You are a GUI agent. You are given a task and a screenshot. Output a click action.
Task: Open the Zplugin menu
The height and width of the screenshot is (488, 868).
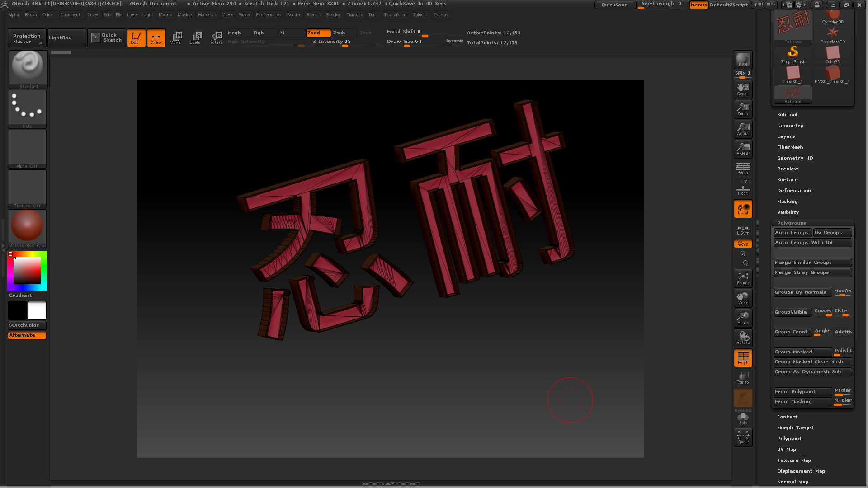pyautogui.click(x=420, y=15)
